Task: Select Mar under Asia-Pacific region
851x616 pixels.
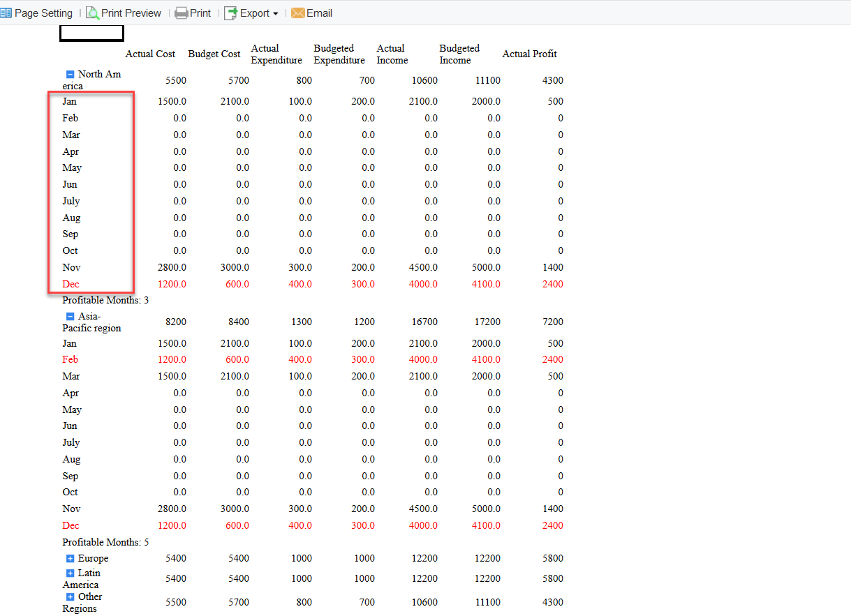Action: [71, 376]
